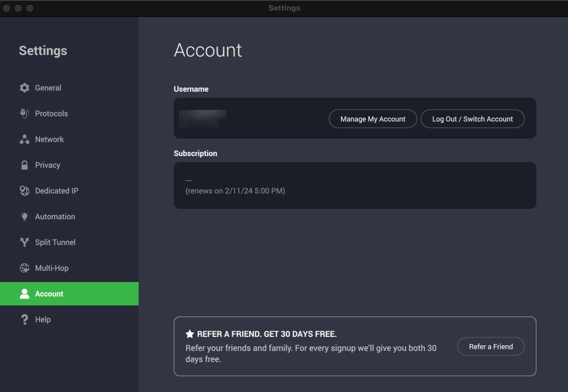This screenshot has width=568, height=392.
Task: Click Log Out / Switch Account
Action: pyautogui.click(x=472, y=119)
